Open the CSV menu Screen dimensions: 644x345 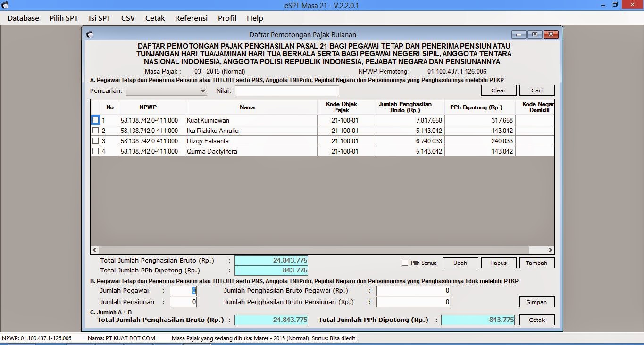(127, 18)
